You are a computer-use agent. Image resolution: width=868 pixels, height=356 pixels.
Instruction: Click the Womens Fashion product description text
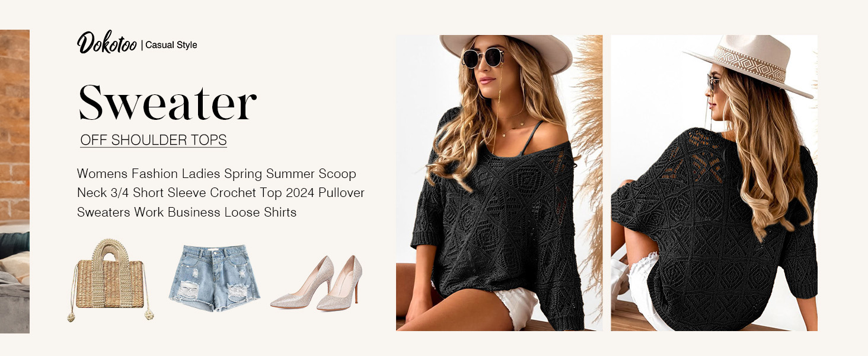coord(221,193)
